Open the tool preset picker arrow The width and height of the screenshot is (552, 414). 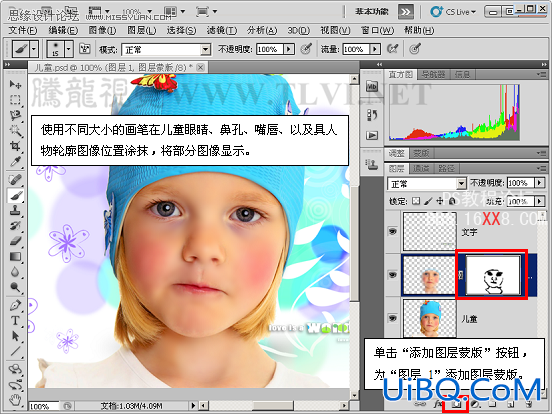(x=34, y=49)
